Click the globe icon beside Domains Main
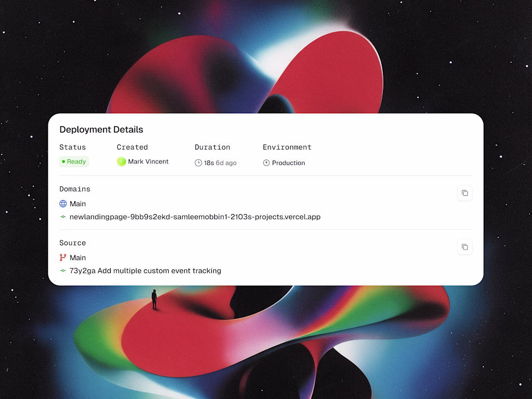 63,204
